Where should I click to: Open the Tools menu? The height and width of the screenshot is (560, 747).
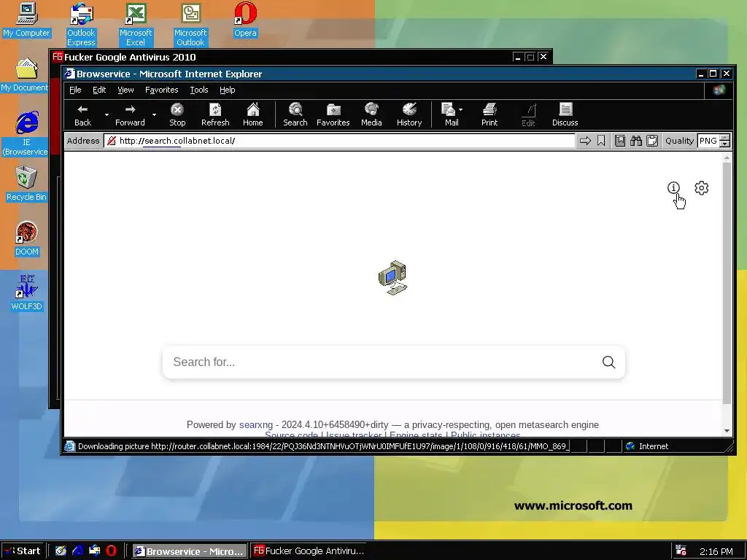[x=199, y=90]
